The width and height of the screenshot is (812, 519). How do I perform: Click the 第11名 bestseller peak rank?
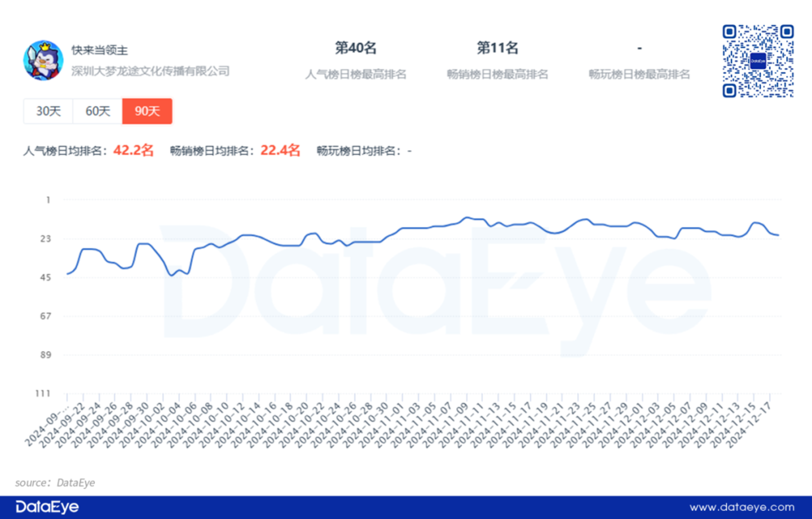click(x=497, y=48)
